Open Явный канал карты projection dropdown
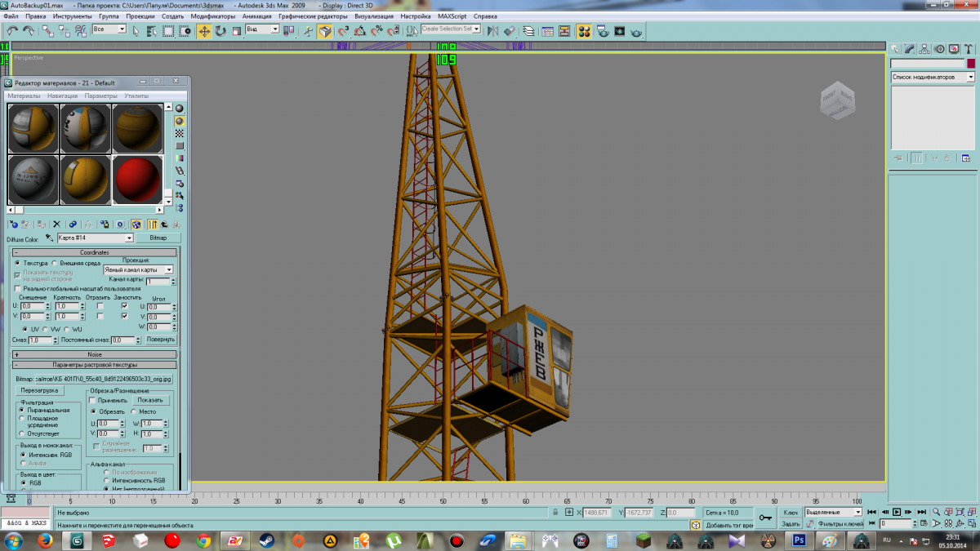 click(169, 269)
